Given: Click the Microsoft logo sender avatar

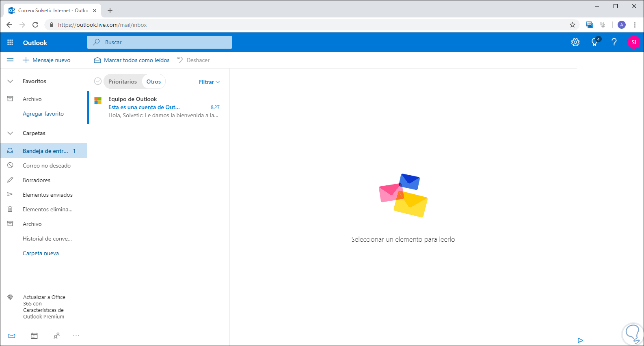Looking at the screenshot, I should [98, 101].
